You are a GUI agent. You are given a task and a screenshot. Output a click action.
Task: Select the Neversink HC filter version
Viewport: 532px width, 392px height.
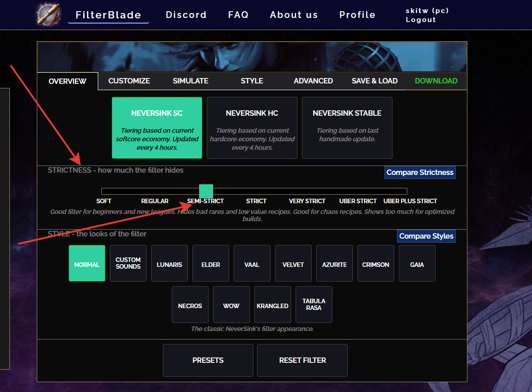(252, 128)
